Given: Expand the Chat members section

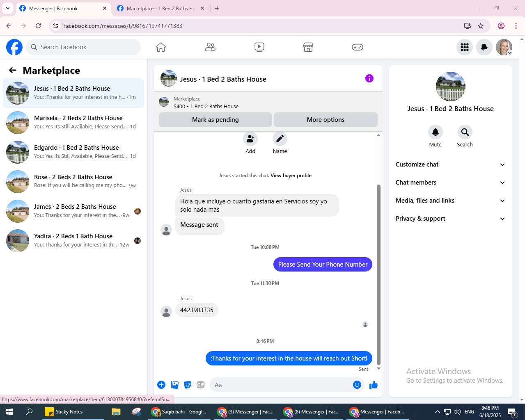Looking at the screenshot, I should point(451,183).
